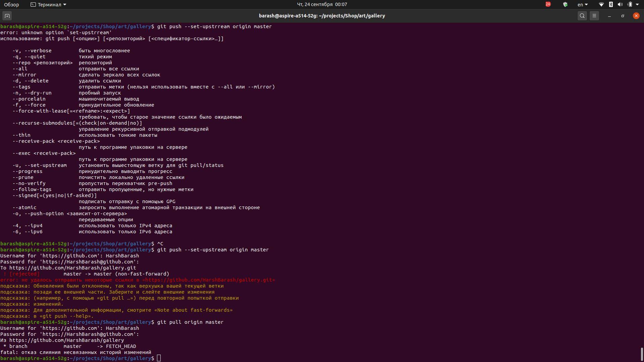Screen dimensions: 644x362
Task: Restore the terminal window size
Action: [623, 16]
